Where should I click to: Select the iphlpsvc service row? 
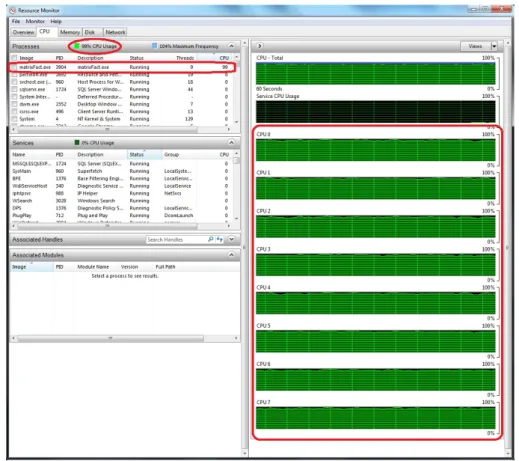click(122, 193)
